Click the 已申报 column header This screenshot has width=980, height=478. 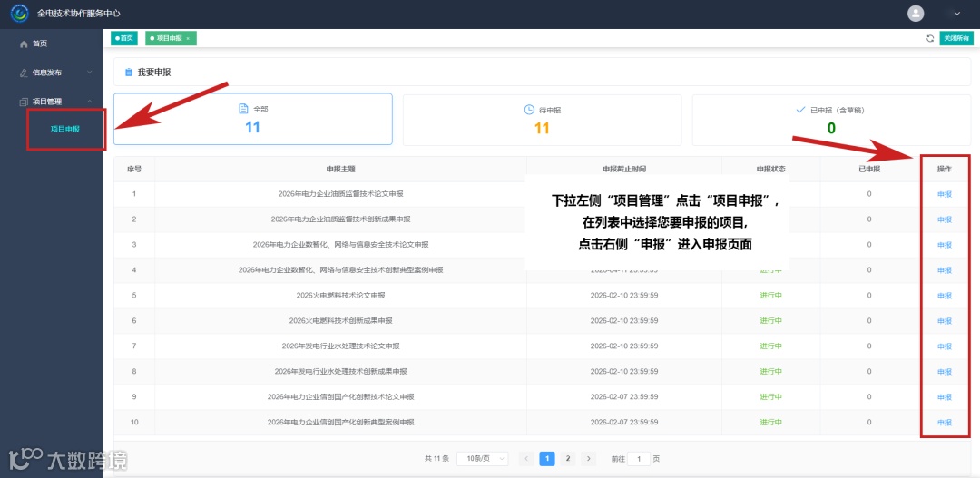pyautogui.click(x=869, y=170)
